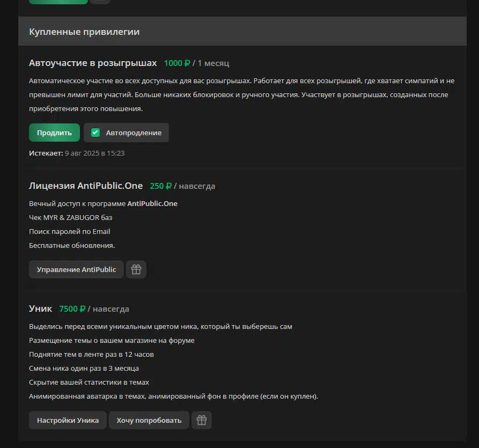The image size is (479, 448).
Task: Click the 7500 ₽ price label
Action: pyautogui.click(x=72, y=309)
